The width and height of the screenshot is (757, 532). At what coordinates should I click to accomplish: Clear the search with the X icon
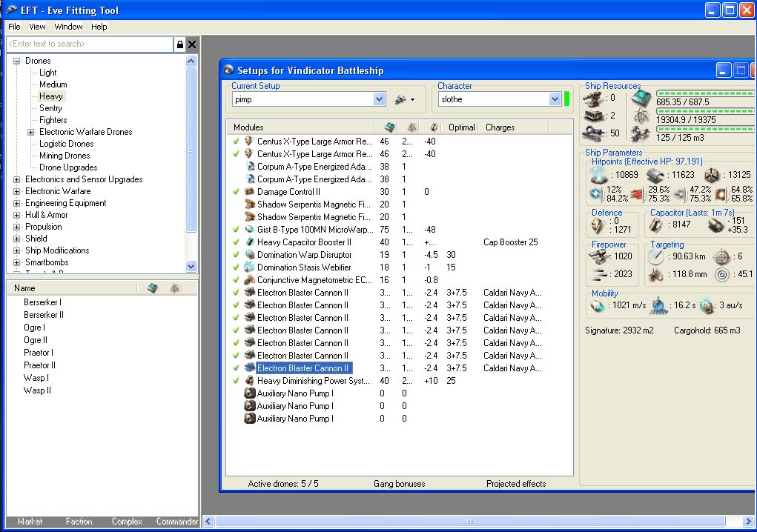[192, 44]
